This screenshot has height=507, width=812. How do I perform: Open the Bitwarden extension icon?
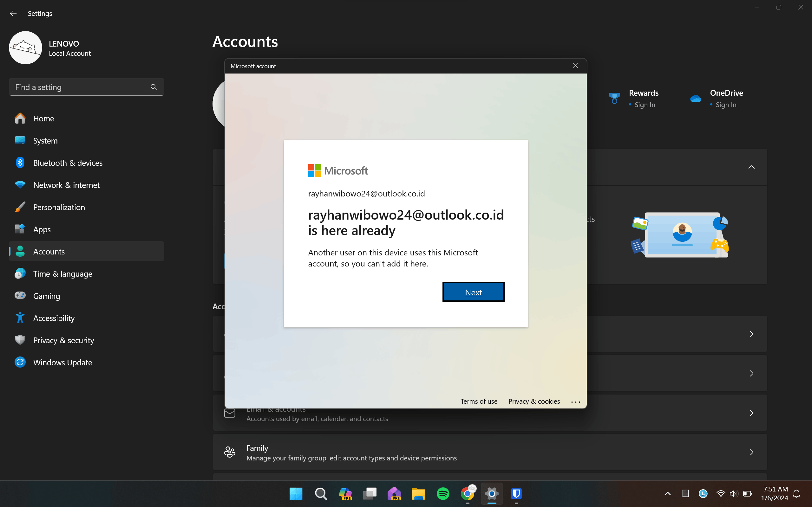(516, 494)
